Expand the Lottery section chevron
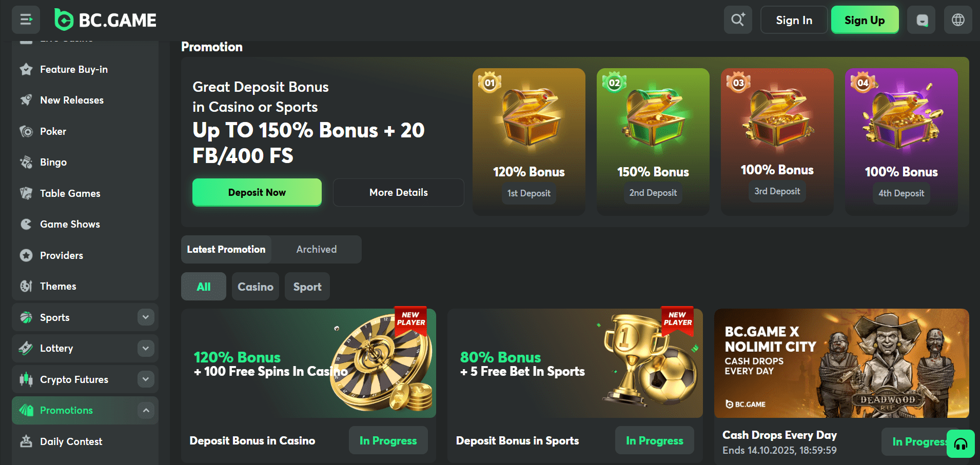 pyautogui.click(x=146, y=348)
